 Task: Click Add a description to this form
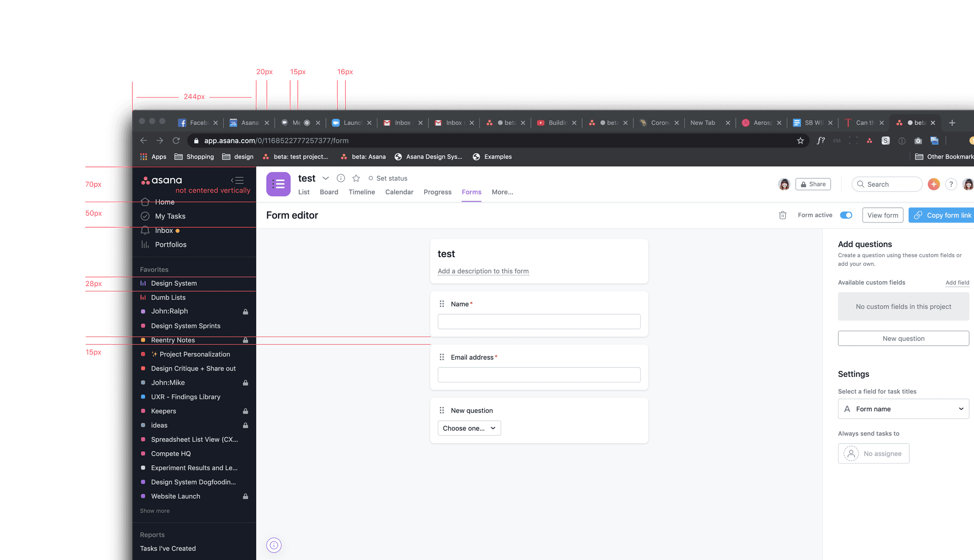(x=483, y=271)
